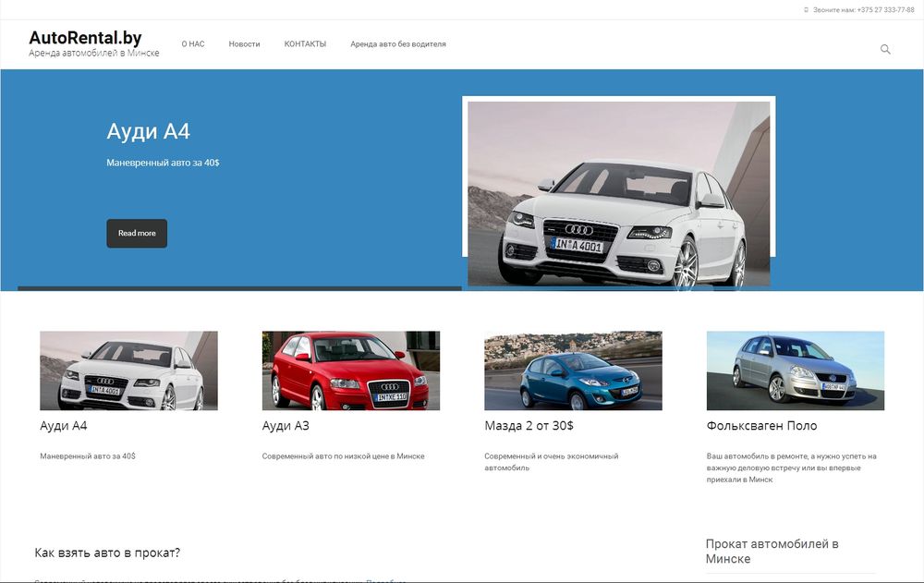The width and height of the screenshot is (924, 583).
Task: Click the Ауди А3 card title
Action: [x=286, y=426]
